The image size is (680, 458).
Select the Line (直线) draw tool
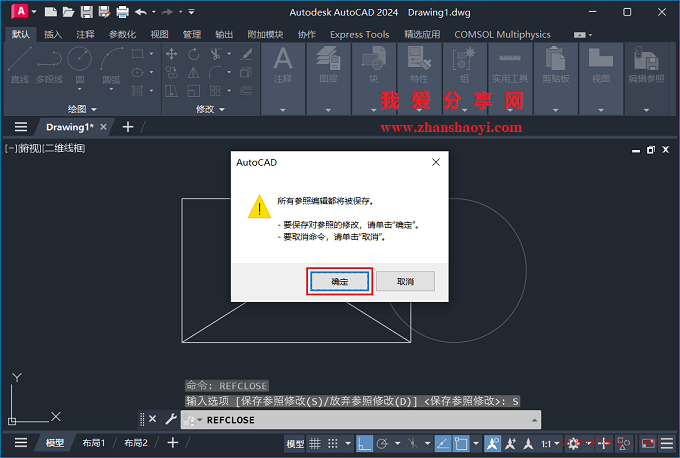coord(20,65)
